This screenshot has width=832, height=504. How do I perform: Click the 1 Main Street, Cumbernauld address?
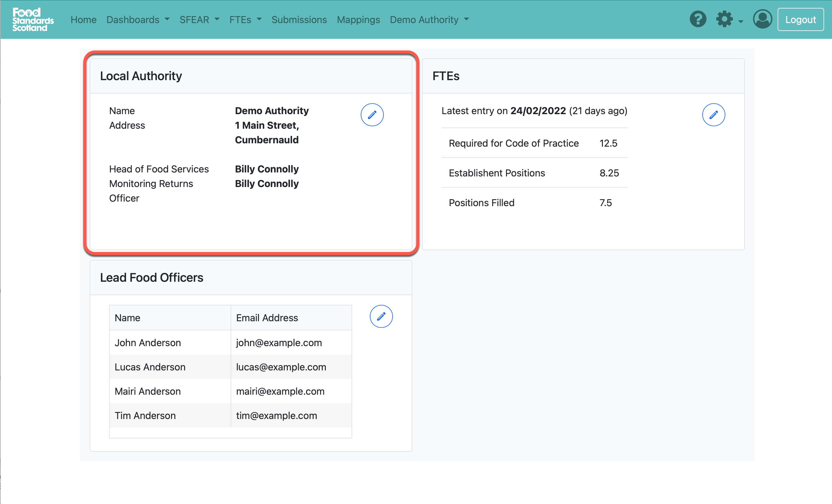pos(267,132)
